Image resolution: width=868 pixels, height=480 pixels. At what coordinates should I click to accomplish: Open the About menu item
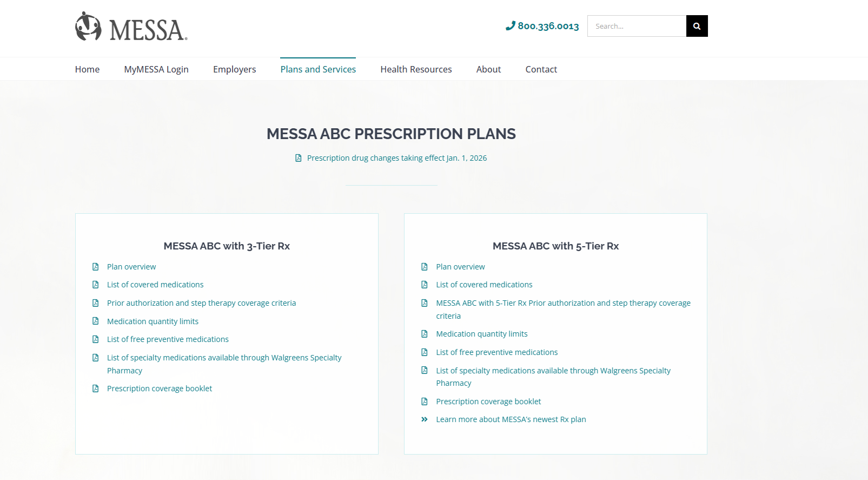pyautogui.click(x=488, y=69)
